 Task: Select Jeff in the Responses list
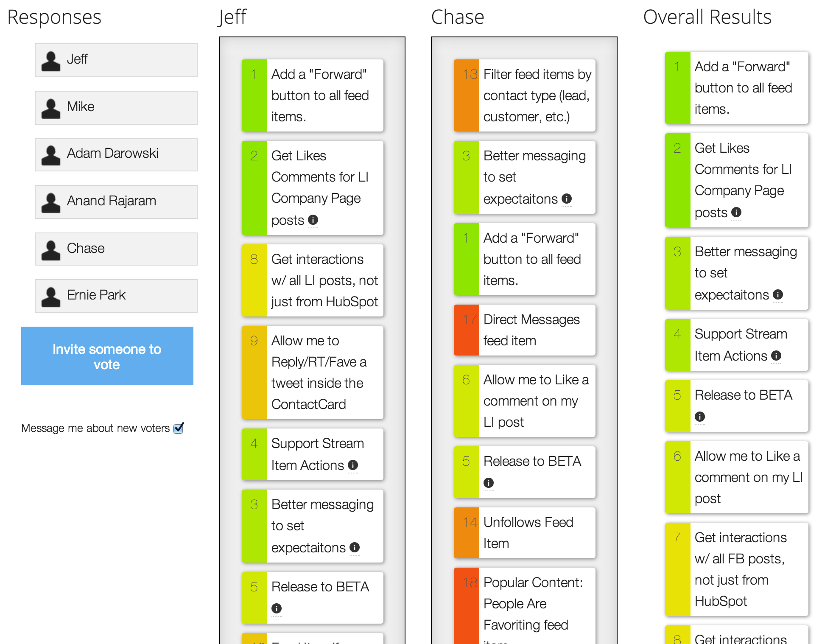point(116,60)
